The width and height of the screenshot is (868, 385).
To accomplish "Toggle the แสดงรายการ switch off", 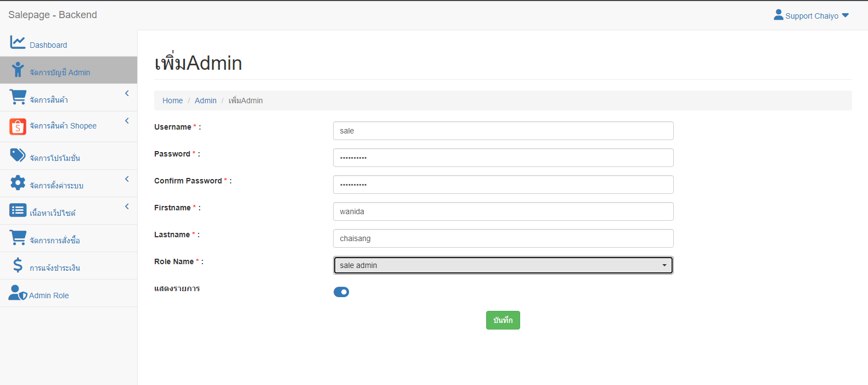I will [341, 292].
